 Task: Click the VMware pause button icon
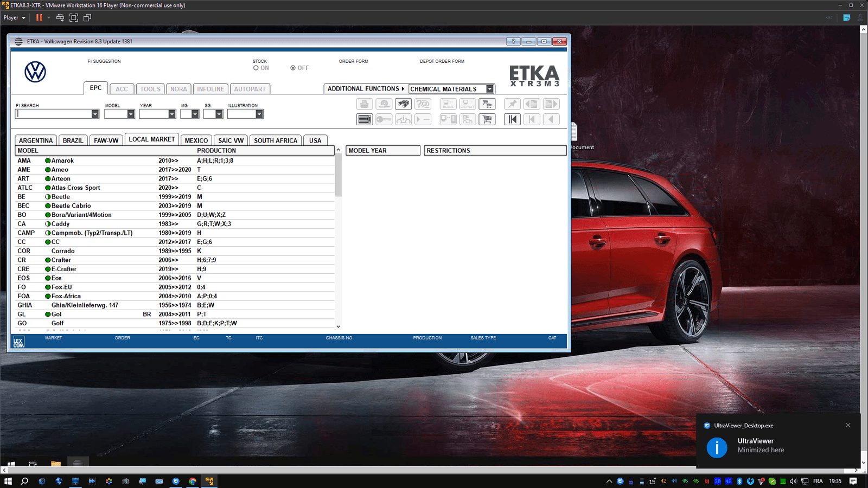(x=39, y=17)
